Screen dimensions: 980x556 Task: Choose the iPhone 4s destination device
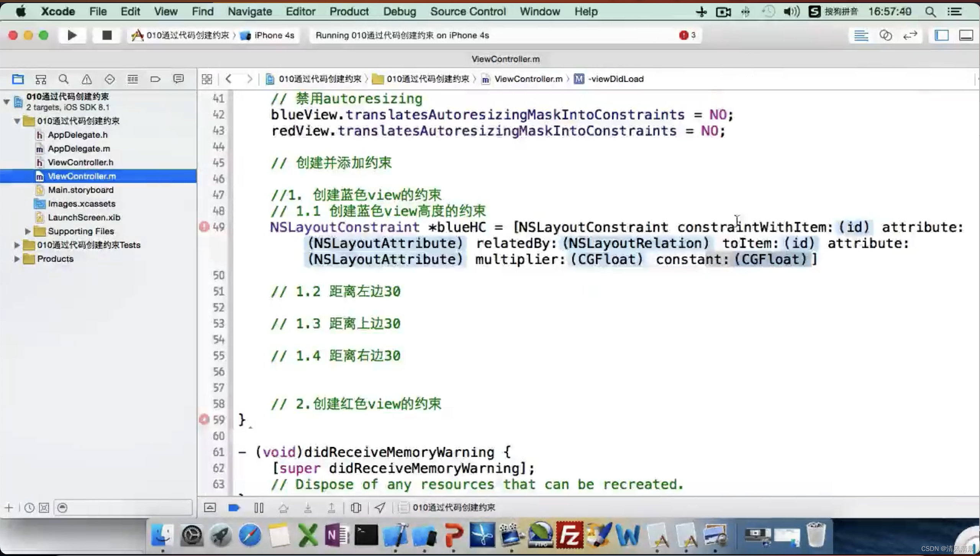click(267, 35)
